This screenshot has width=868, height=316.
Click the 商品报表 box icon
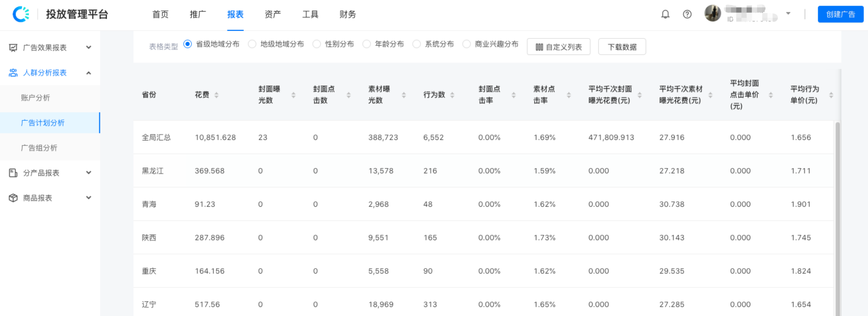pyautogui.click(x=13, y=198)
